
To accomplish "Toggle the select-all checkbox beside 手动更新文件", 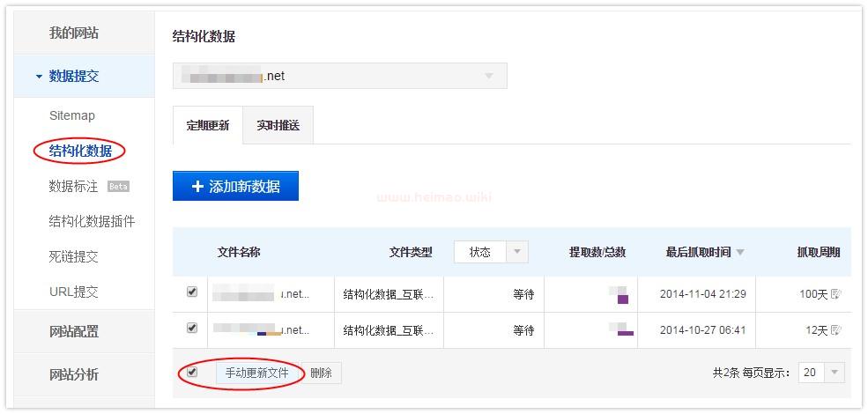I will (192, 372).
